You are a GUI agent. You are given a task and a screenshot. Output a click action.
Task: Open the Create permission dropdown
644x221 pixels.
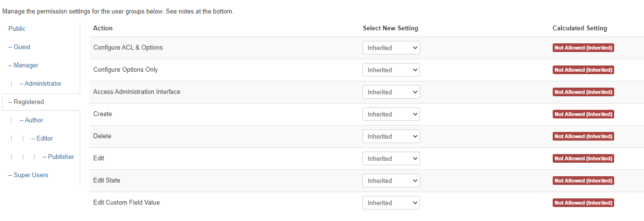pyautogui.click(x=391, y=115)
